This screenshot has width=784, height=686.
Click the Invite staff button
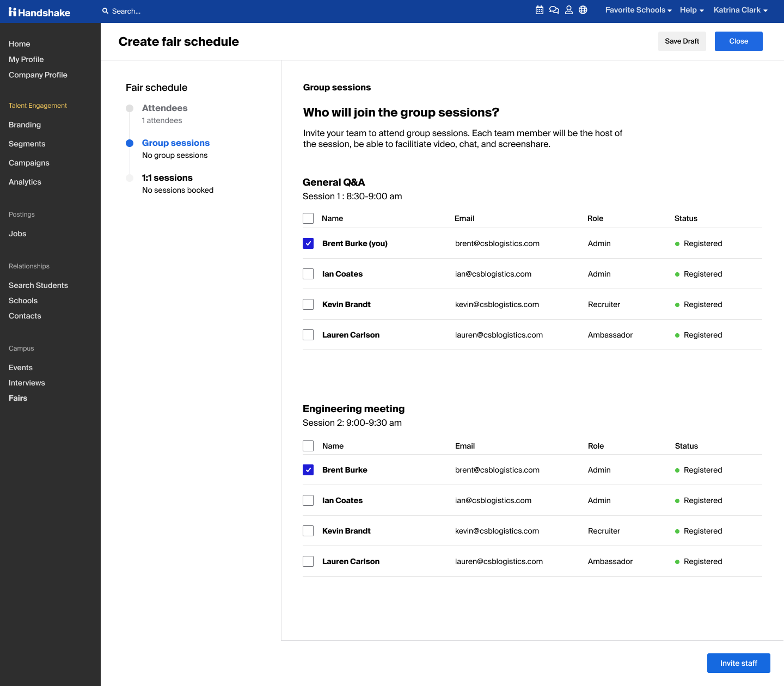pyautogui.click(x=738, y=663)
